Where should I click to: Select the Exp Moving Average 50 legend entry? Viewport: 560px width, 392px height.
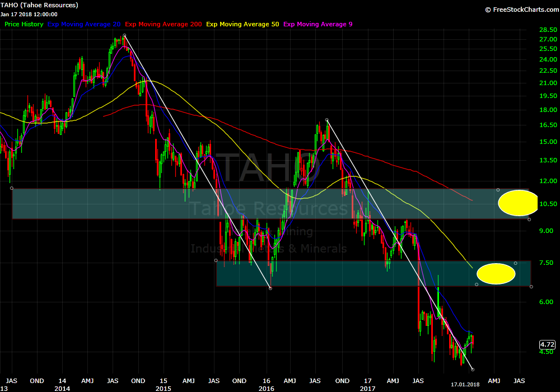pos(242,24)
